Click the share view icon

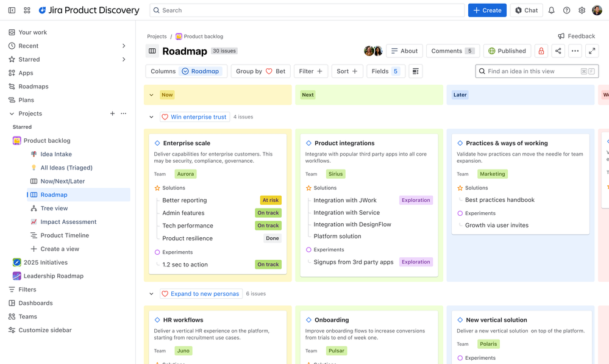click(558, 51)
